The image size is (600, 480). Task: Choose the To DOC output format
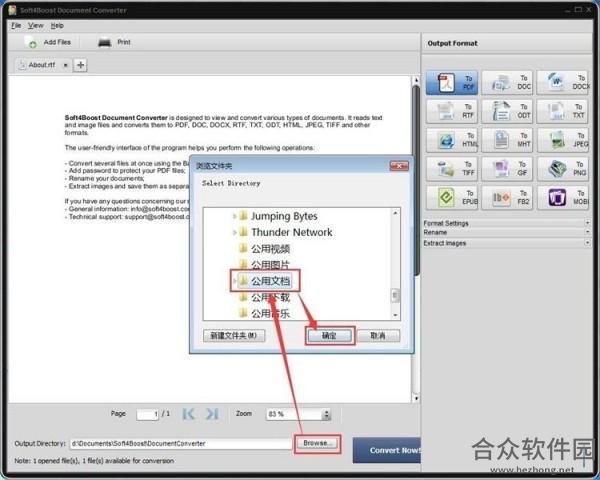pos(507,82)
